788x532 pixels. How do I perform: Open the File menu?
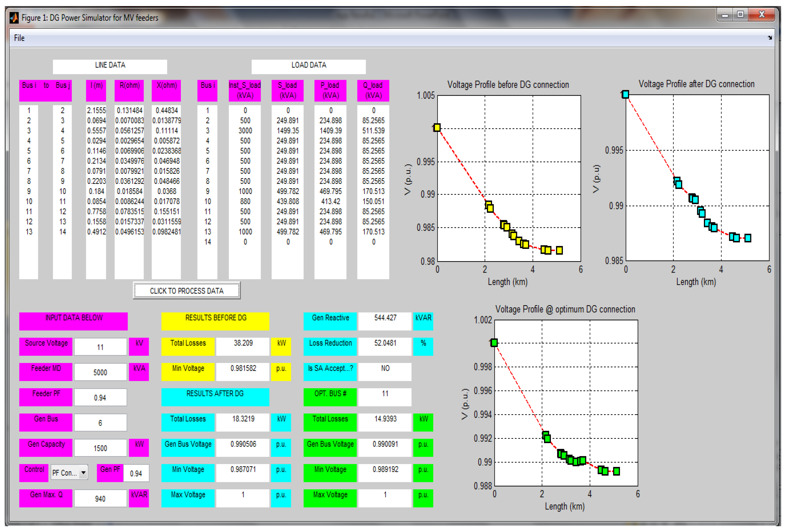[19, 38]
